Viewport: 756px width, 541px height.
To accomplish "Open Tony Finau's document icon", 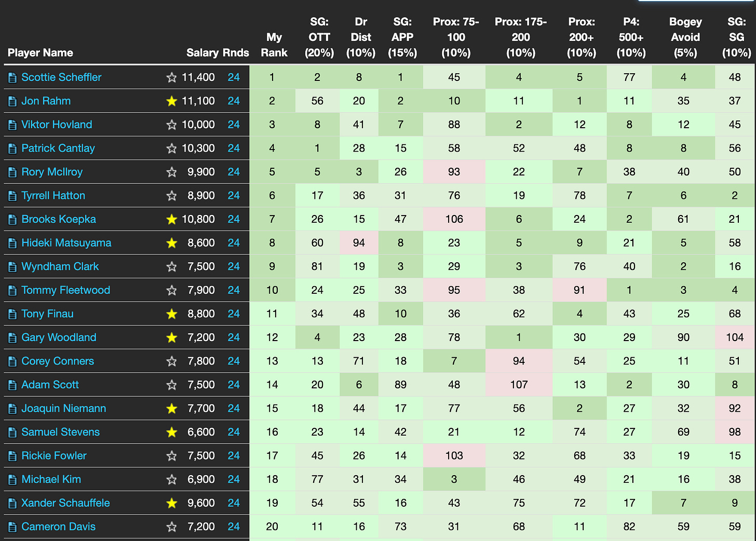I will tap(12, 314).
